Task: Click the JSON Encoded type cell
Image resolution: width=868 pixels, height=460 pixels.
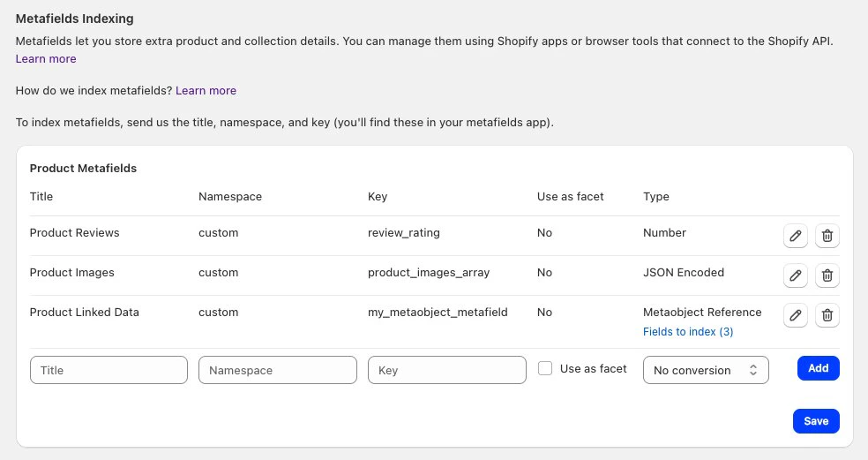Action: pos(684,273)
